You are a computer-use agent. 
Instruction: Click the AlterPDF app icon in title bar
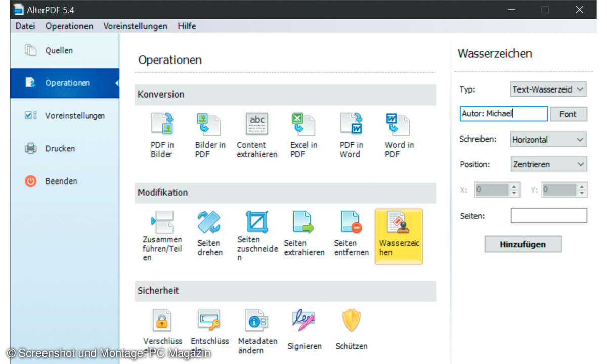point(19,9)
